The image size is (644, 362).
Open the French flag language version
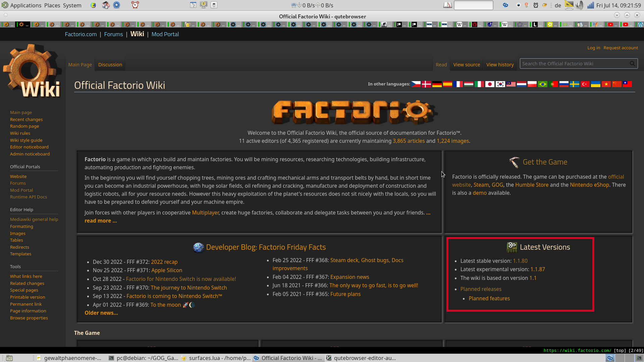[458, 84]
